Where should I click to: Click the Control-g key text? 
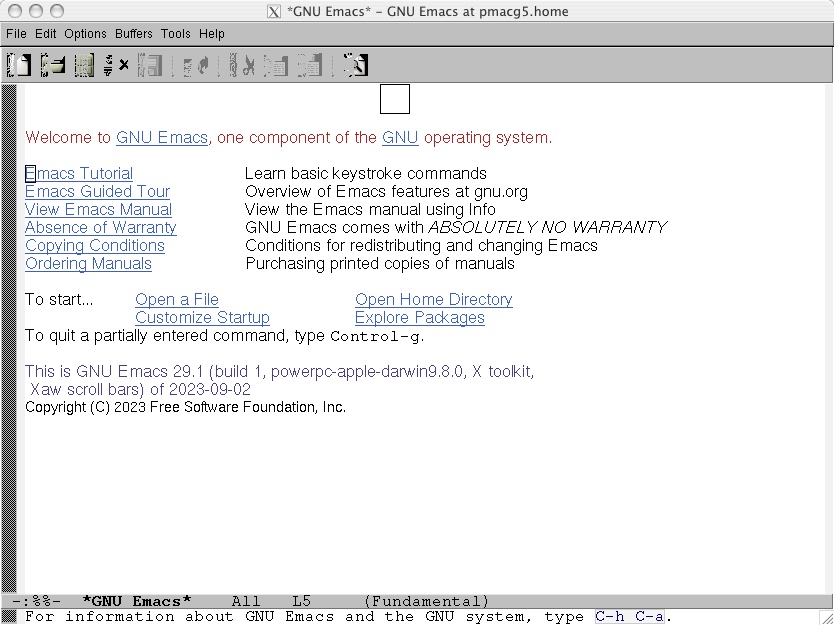click(376, 337)
